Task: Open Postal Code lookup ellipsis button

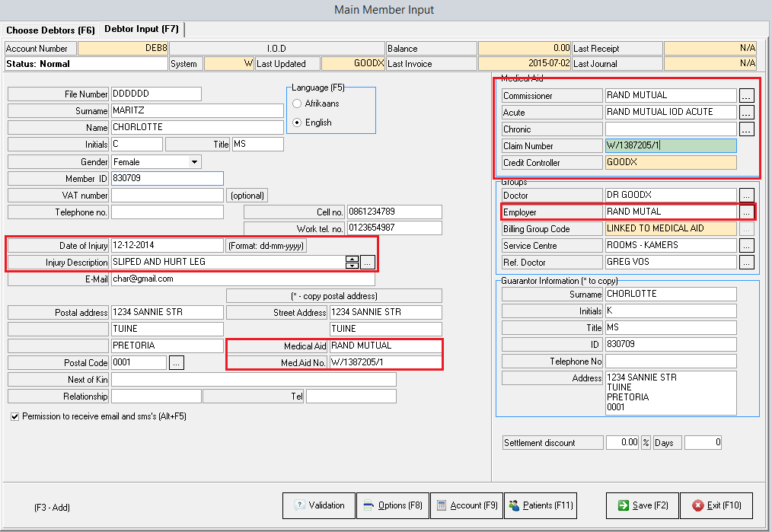Action: tap(177, 362)
